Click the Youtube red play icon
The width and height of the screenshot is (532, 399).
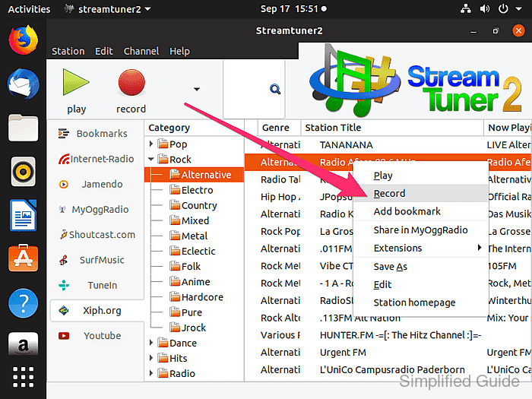(x=63, y=336)
